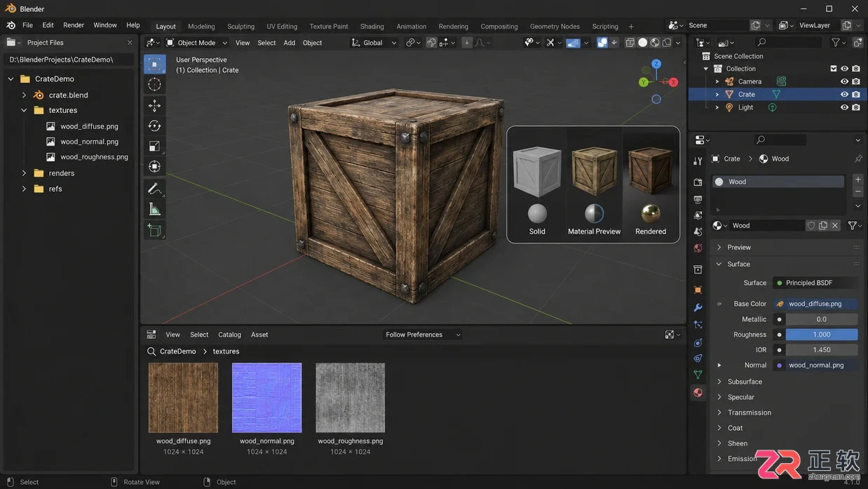The width and height of the screenshot is (868, 489).
Task: Activate the Rotate tool
Action: click(x=154, y=126)
